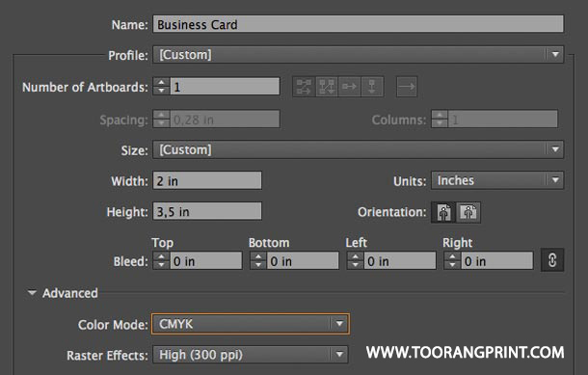Click the Number of Artboards value field
Image resolution: width=588 pixels, height=375 pixels.
225,87
